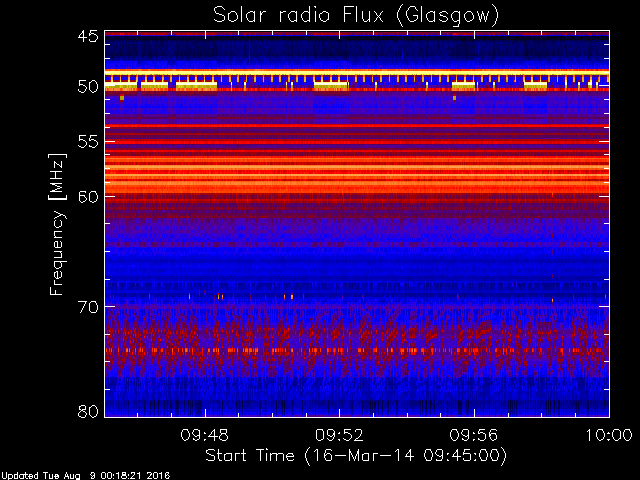This screenshot has height=480, width=640.
Task: Click the 60 frequency tick label
Action: [x=88, y=197]
